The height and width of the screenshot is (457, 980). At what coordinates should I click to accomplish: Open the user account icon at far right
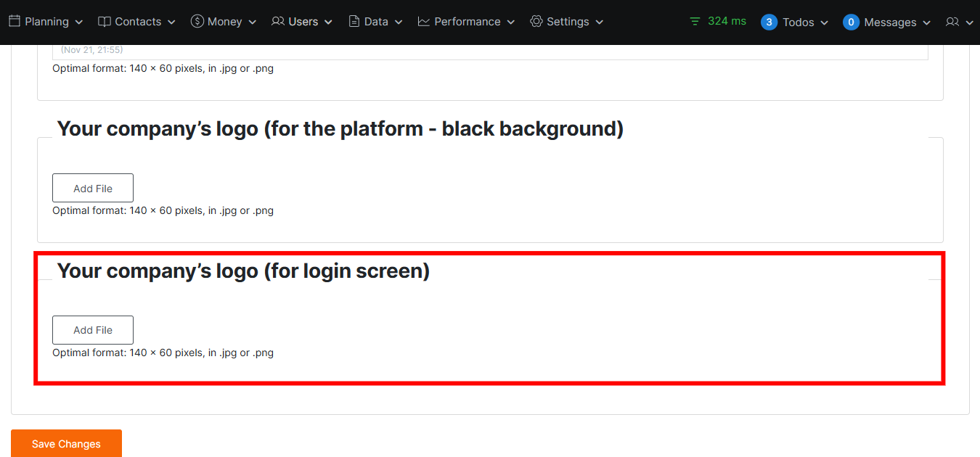point(952,22)
